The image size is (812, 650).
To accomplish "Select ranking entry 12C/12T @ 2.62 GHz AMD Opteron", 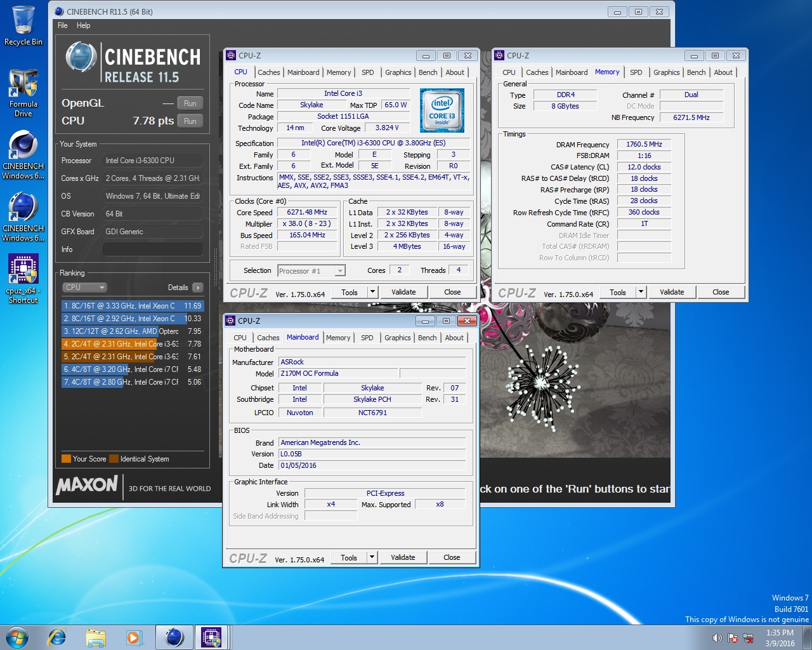I will (x=132, y=331).
